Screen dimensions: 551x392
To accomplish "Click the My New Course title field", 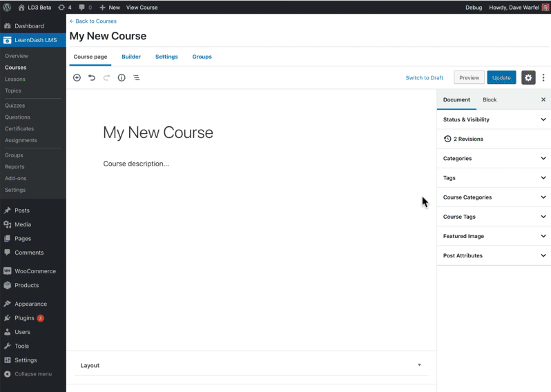I will pos(158,133).
